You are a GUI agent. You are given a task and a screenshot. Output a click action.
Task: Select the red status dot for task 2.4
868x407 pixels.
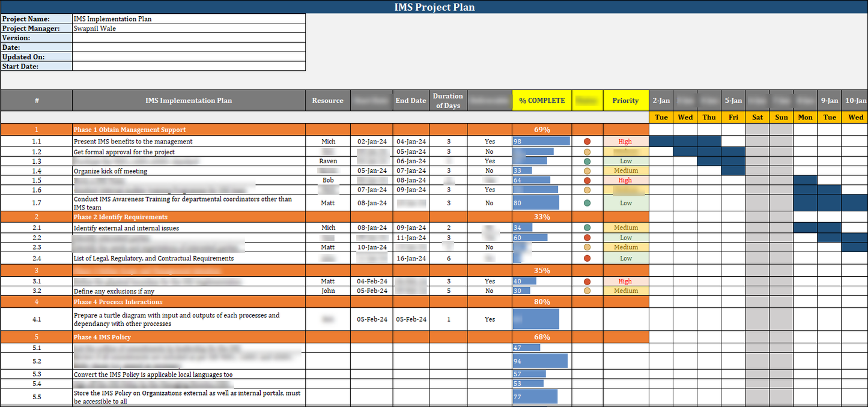click(587, 258)
